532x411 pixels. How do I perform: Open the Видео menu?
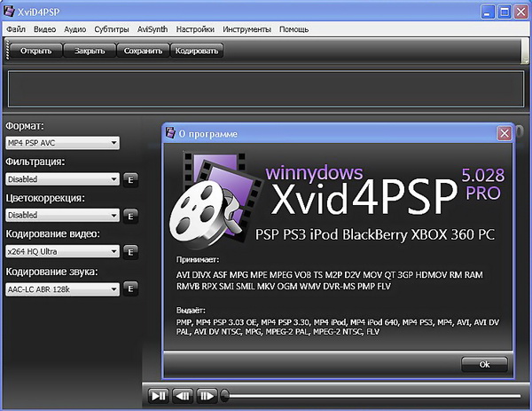[x=45, y=29]
